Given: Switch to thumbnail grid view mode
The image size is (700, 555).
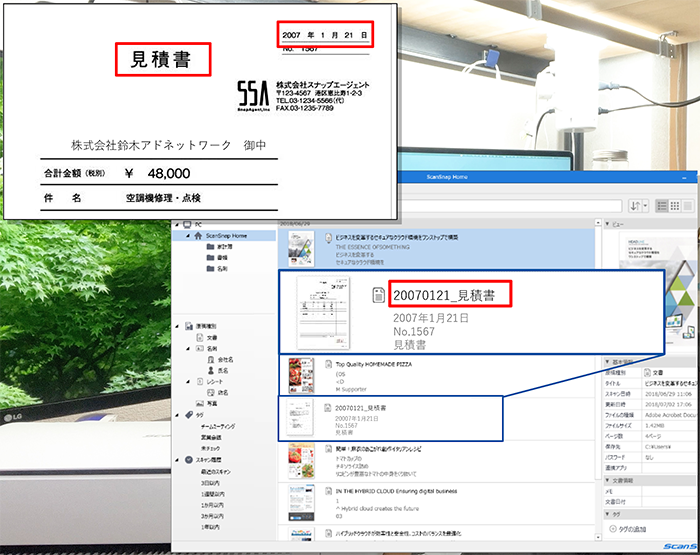Looking at the screenshot, I should click(x=675, y=206).
